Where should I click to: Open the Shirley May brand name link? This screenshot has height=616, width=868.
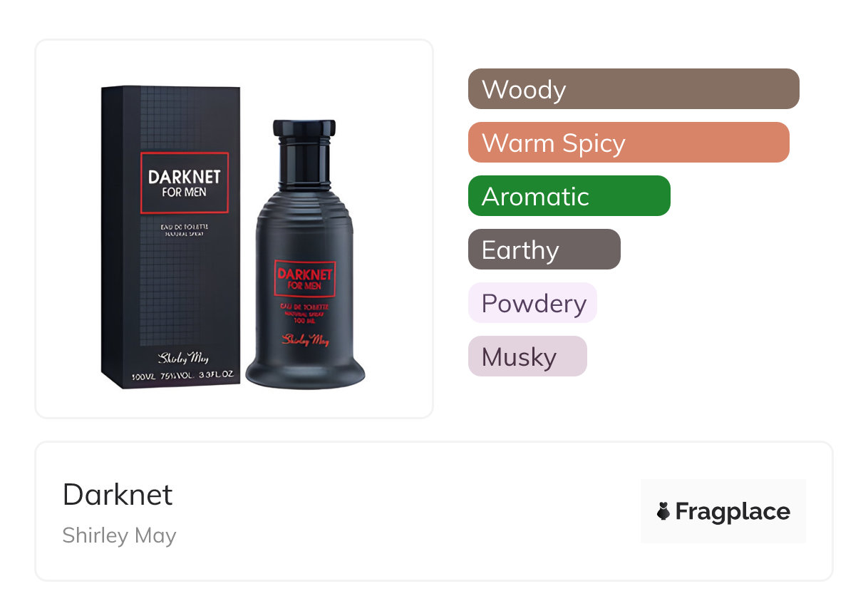[119, 535]
